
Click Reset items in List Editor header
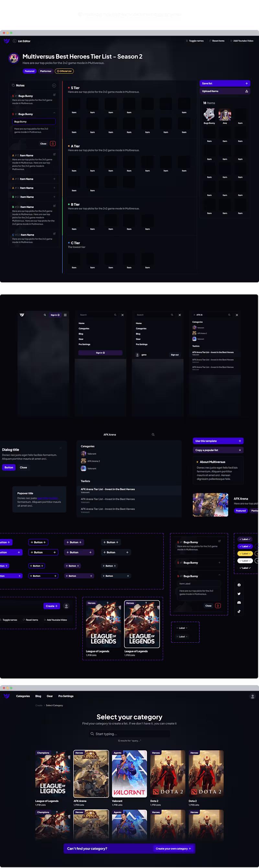(x=217, y=41)
